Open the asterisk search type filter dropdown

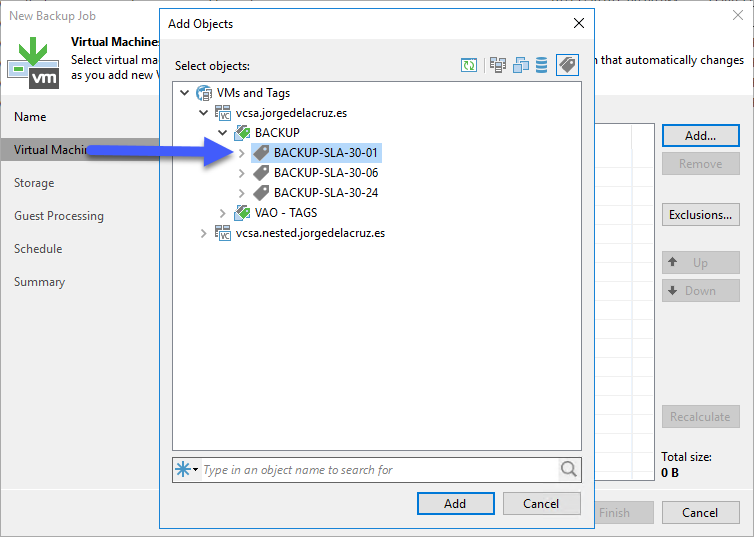point(187,469)
